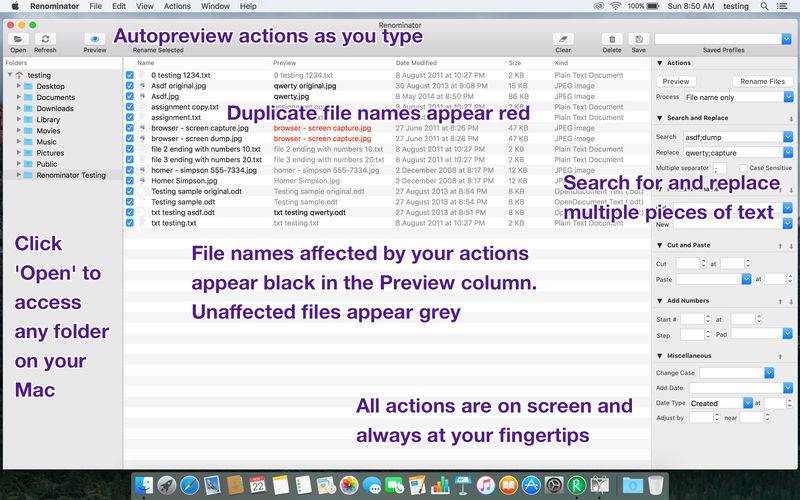Collapse the Add Numbers section triangle
This screenshot has width=800, height=500.
[659, 301]
